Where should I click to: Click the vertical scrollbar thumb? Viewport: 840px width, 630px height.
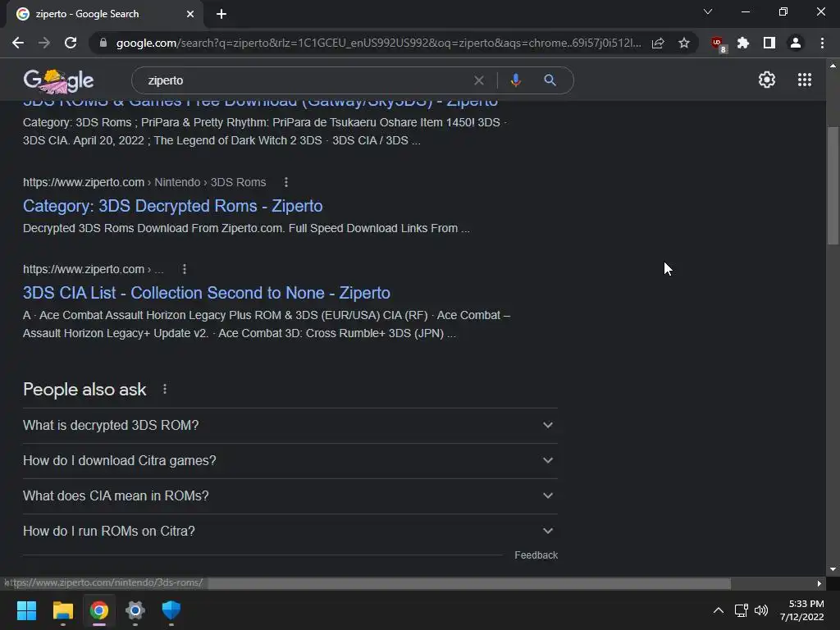tap(833, 185)
